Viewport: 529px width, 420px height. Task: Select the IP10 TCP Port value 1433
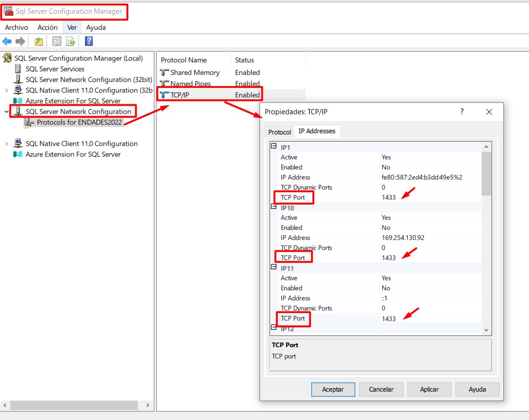pos(389,258)
